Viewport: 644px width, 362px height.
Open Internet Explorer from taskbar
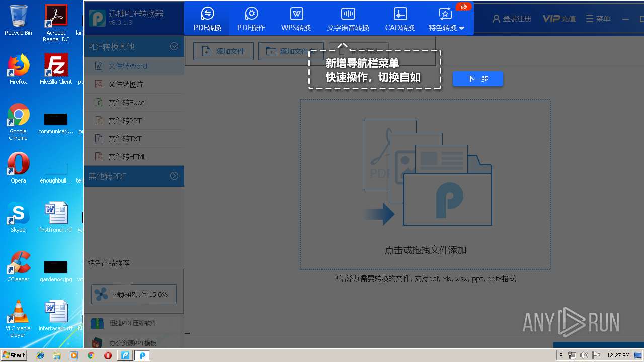[x=40, y=355]
